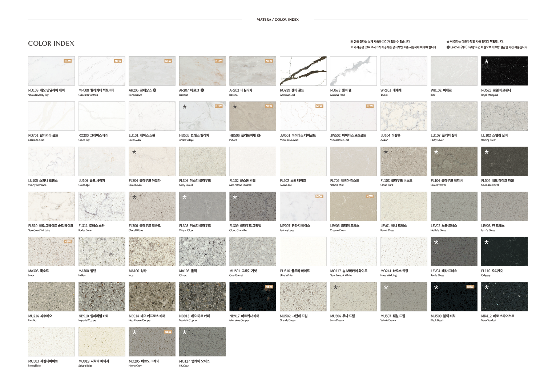Image resolution: width=556 pixels, height=392 pixels.
Task: Choose the MA103 Olmec swatch
Action: (x=202, y=252)
